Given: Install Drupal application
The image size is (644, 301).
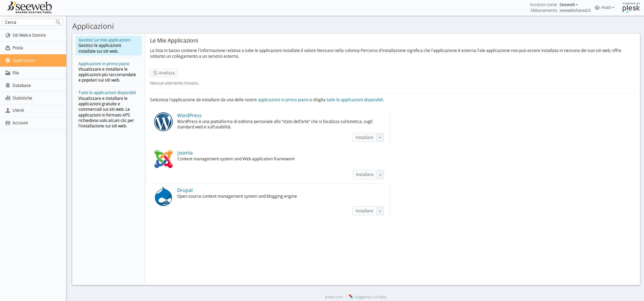Looking at the screenshot, I should (364, 211).
